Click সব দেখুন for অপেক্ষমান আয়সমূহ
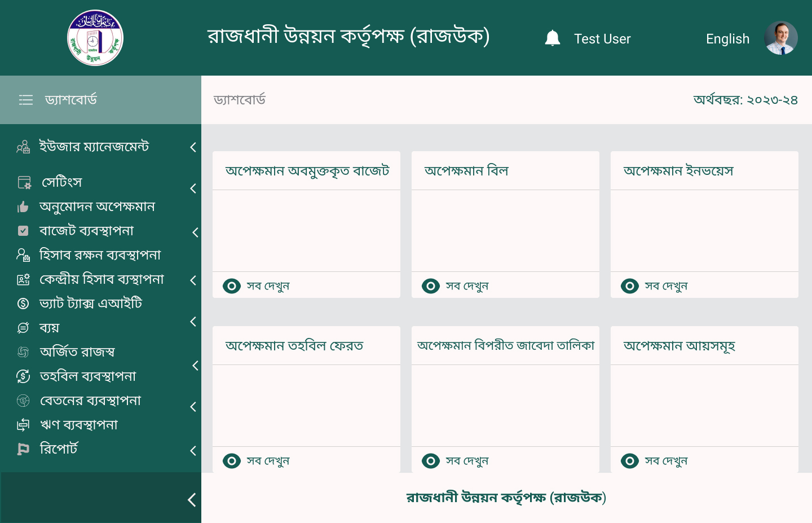This screenshot has width=812, height=523. [x=667, y=461]
